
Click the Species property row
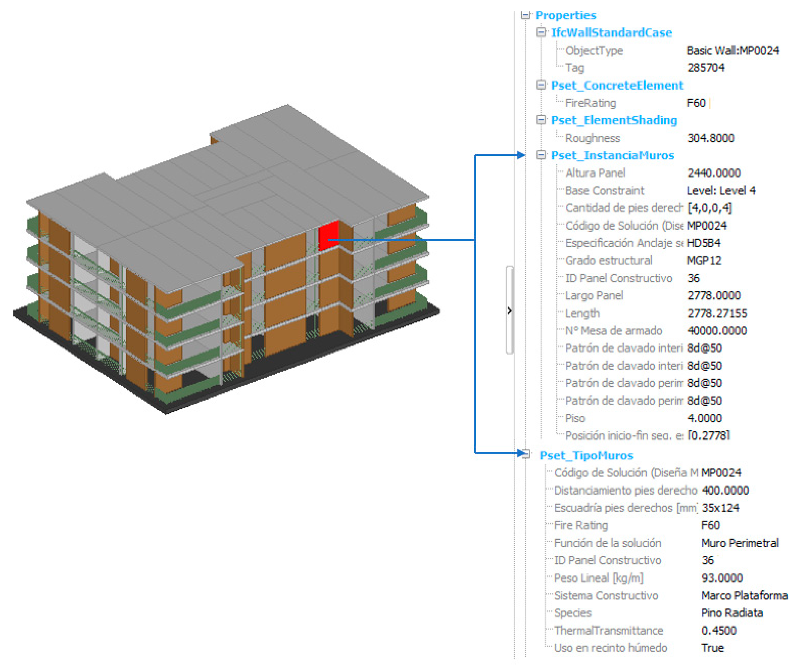(x=573, y=613)
